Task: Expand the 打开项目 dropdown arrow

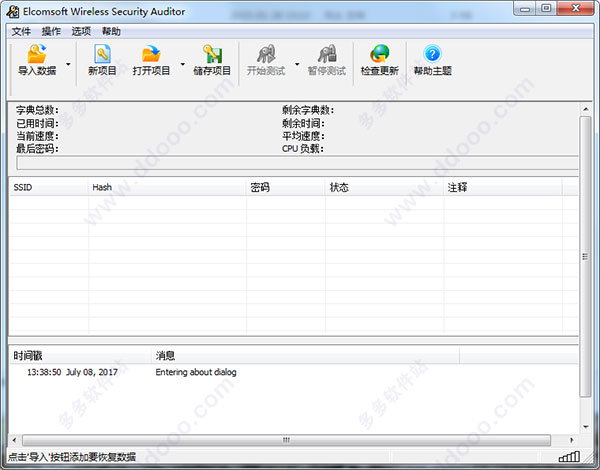Action: click(x=183, y=64)
